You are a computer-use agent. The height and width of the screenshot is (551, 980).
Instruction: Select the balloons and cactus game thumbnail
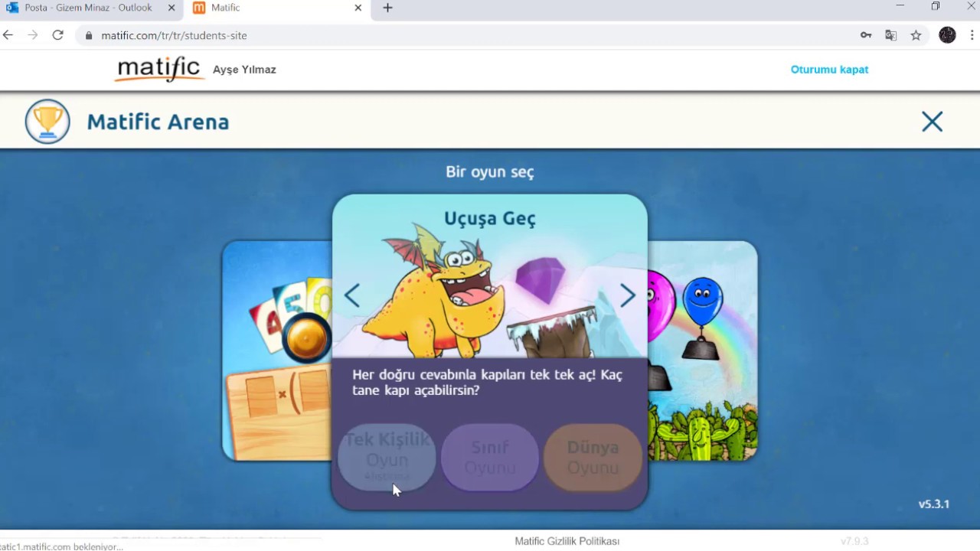702,350
